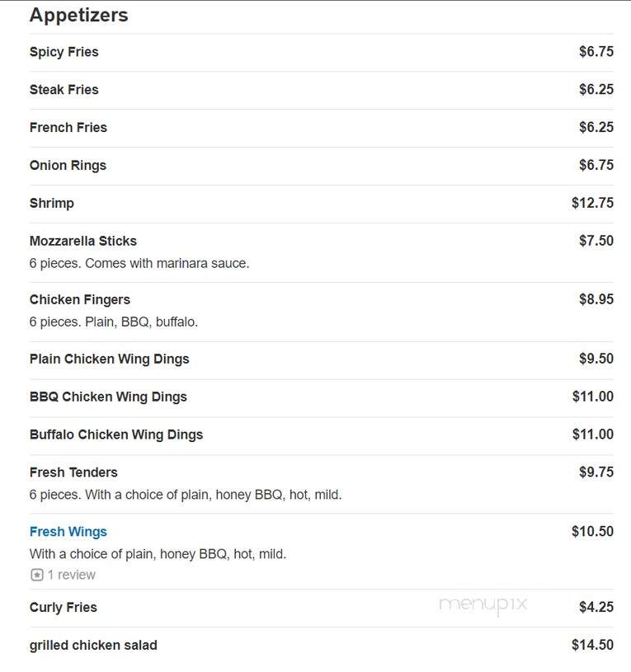
Task: Click the Chicken Fingers item title
Action: tap(80, 299)
